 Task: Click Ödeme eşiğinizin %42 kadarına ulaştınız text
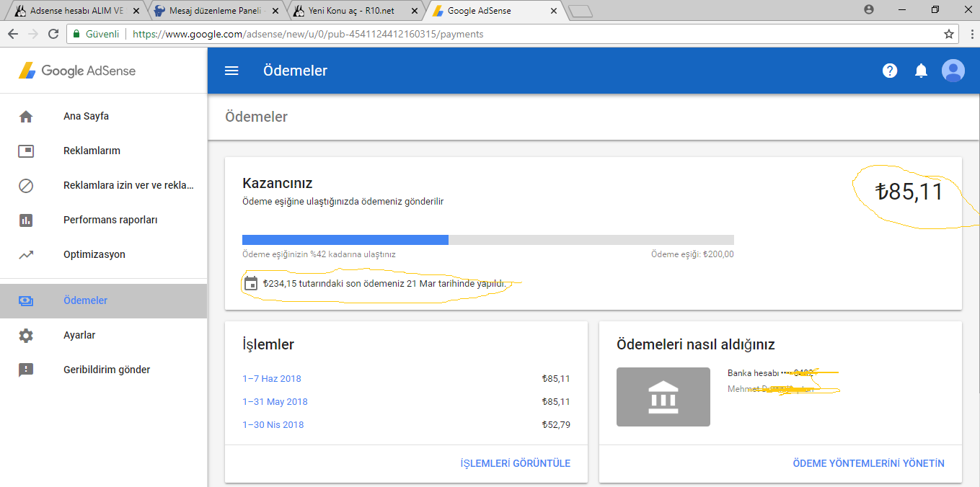pyautogui.click(x=319, y=254)
